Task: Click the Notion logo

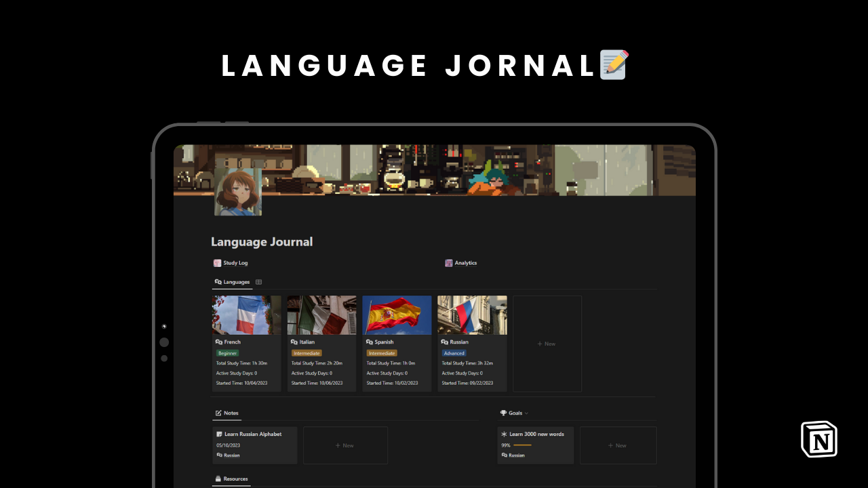Action: coord(819,439)
